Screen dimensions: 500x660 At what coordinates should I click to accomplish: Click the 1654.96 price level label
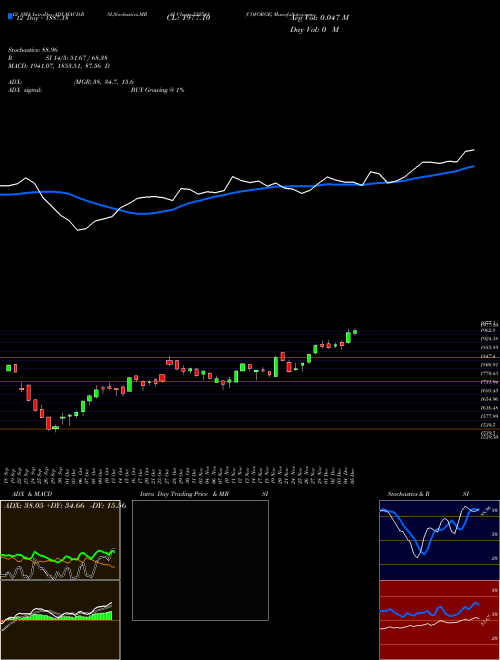(490, 399)
